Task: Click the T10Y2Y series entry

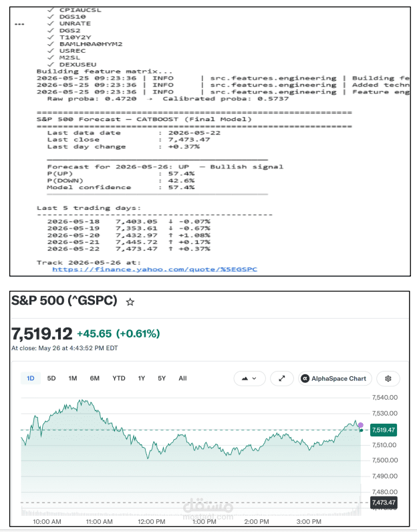Action: 75,37
